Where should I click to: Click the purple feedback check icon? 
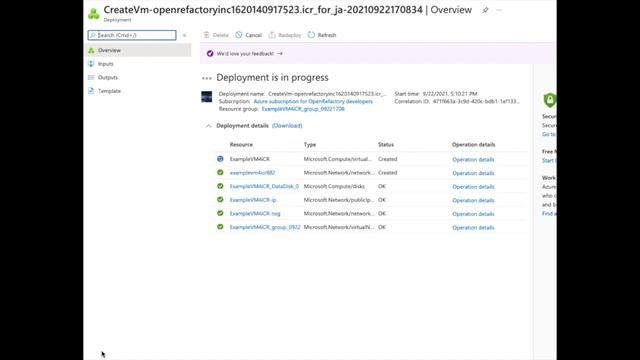click(210, 53)
